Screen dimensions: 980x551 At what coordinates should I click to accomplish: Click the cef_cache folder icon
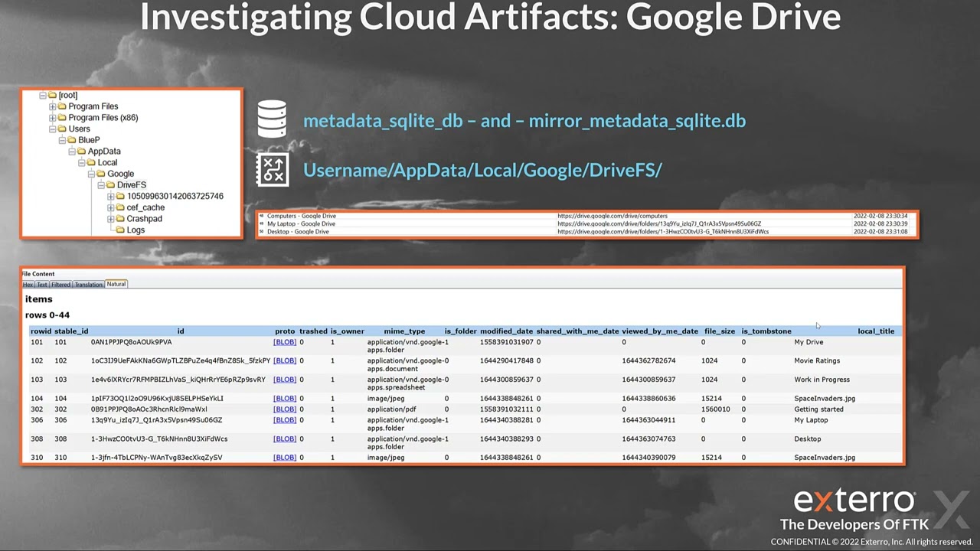coord(120,207)
